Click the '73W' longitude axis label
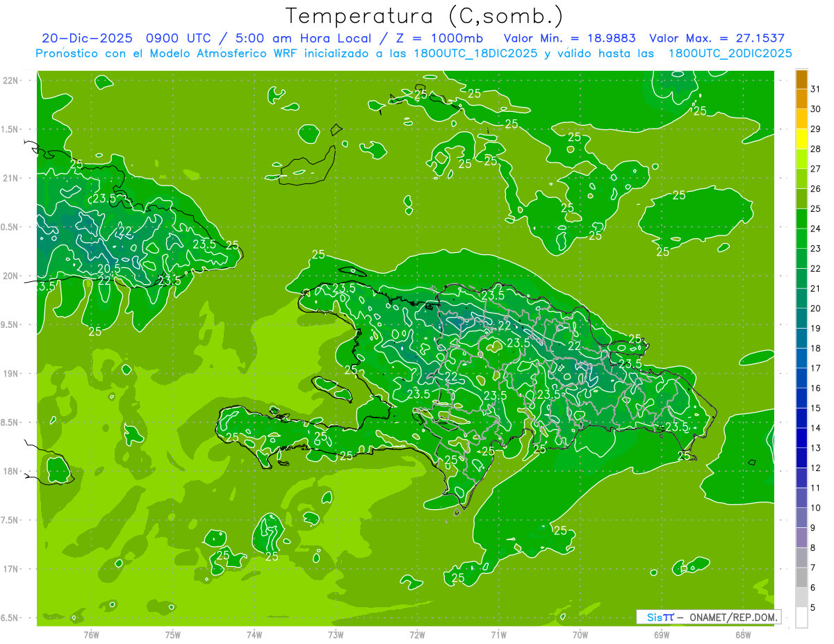The width and height of the screenshot is (834, 644). (336, 635)
